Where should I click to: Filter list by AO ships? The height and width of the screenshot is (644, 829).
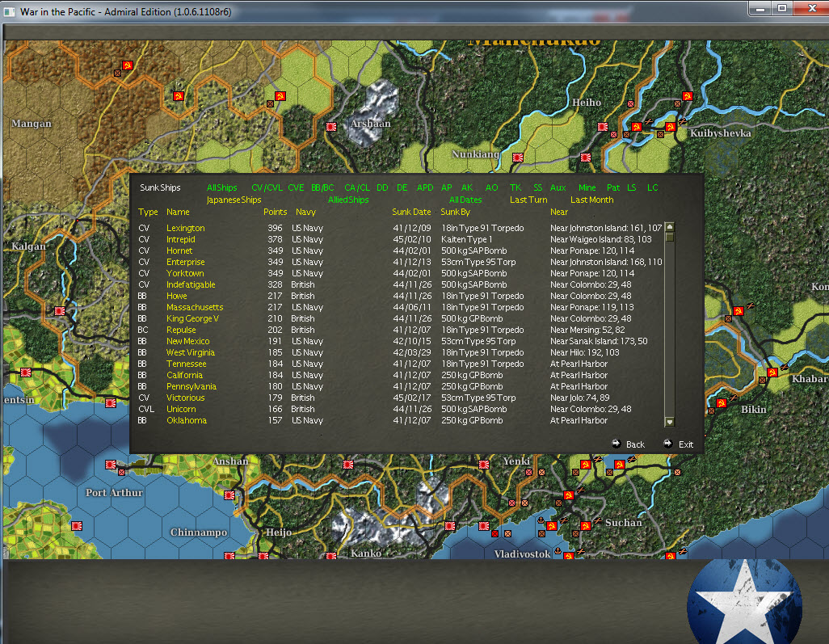click(x=492, y=187)
